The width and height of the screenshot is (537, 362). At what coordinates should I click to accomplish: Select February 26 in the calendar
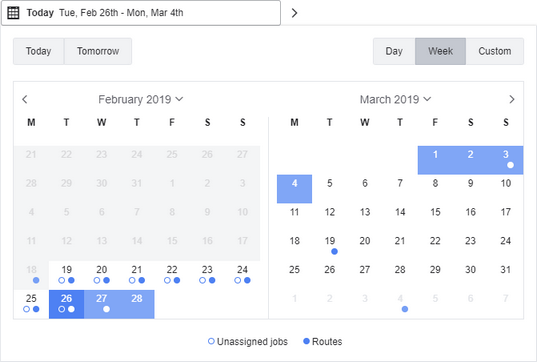pos(66,304)
